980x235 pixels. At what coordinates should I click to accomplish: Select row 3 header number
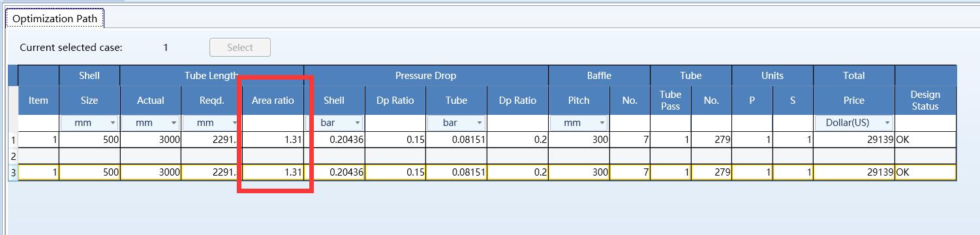(13, 172)
